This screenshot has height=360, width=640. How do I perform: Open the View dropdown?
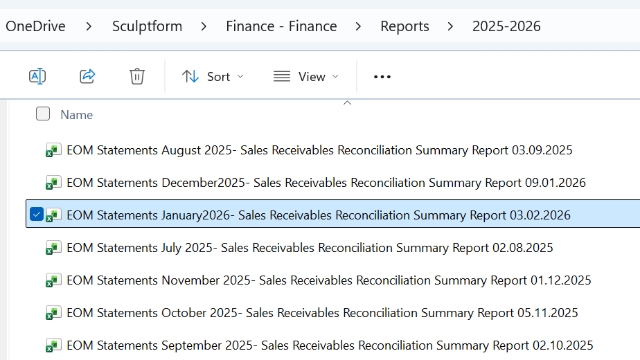point(306,76)
